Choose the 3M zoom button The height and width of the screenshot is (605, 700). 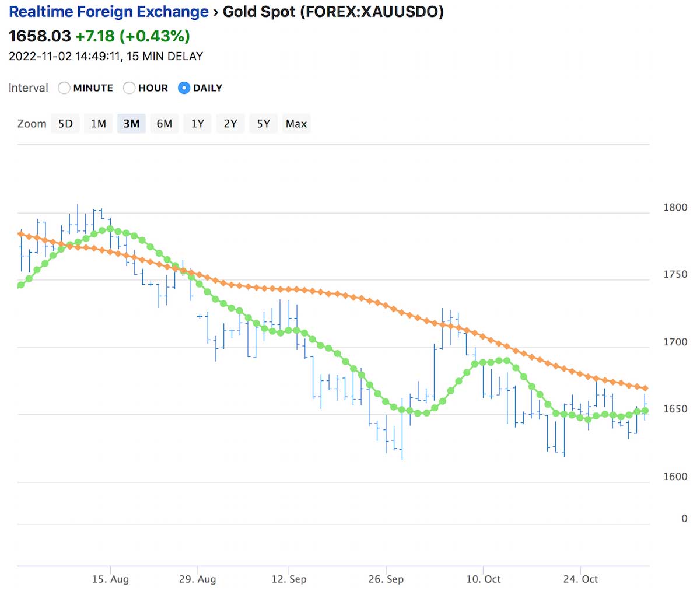click(131, 124)
